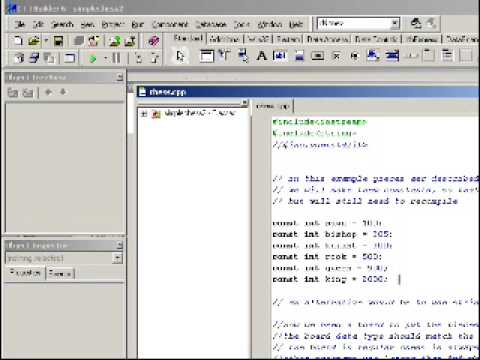The image size is (480, 360).
Task: Click the View Unit toolbar icon
Action: click(x=19, y=58)
